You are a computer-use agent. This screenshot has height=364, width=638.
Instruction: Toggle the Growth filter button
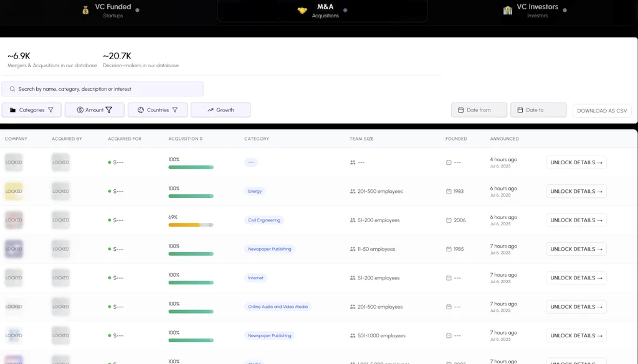pyautogui.click(x=221, y=110)
